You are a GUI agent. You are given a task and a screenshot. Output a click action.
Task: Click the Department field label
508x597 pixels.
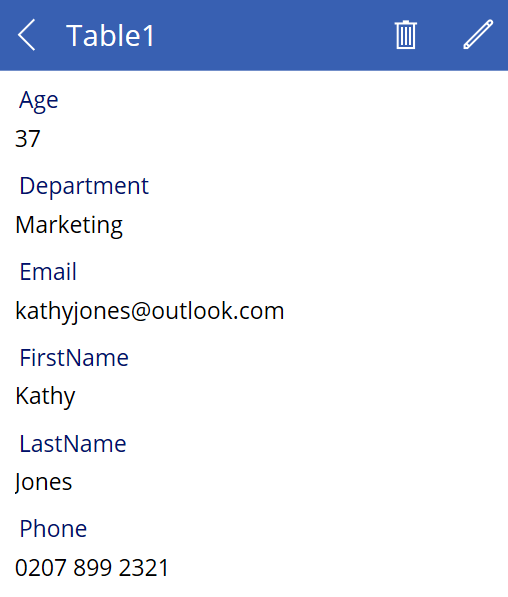[84, 186]
